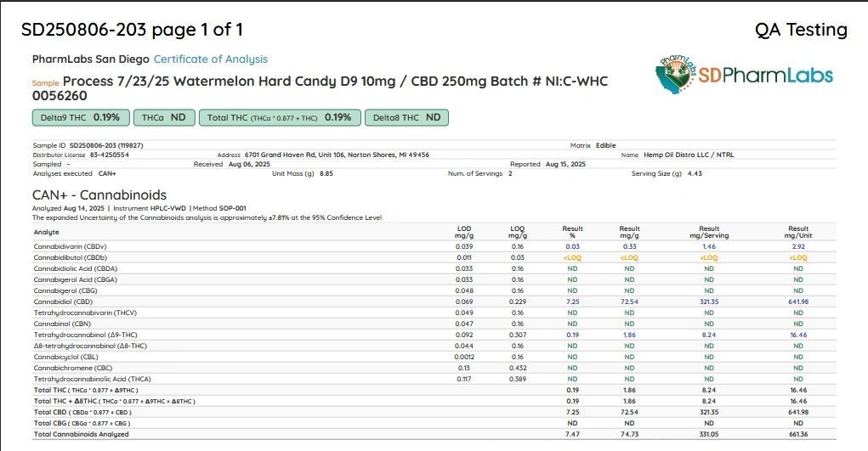Click the QA Testing header text

point(801,31)
